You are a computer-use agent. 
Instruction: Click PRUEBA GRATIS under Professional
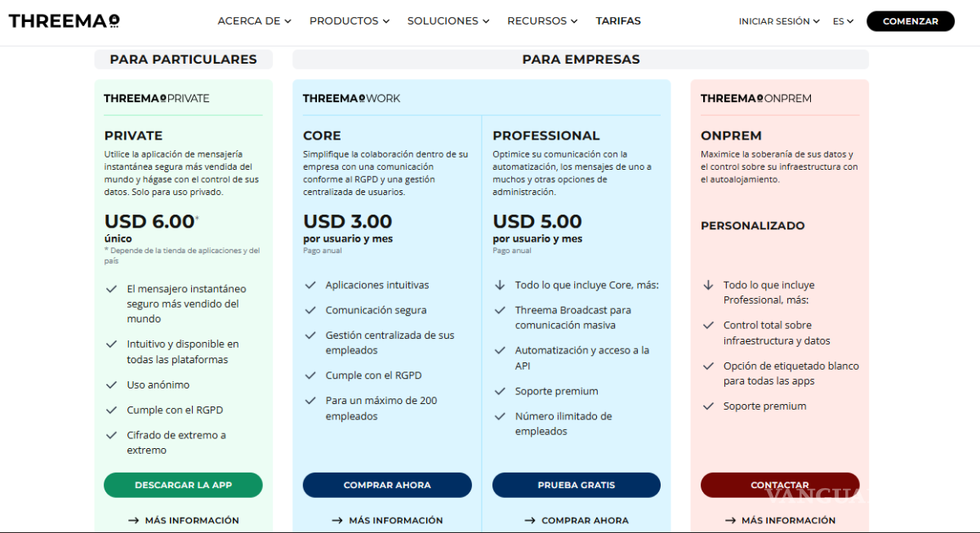point(576,485)
